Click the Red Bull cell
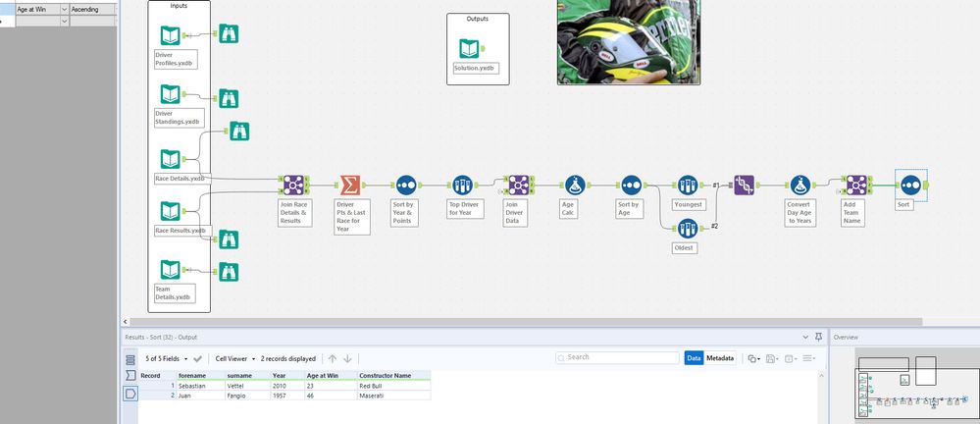Screen dimensions: 980x424 pyautogui.click(x=394, y=386)
